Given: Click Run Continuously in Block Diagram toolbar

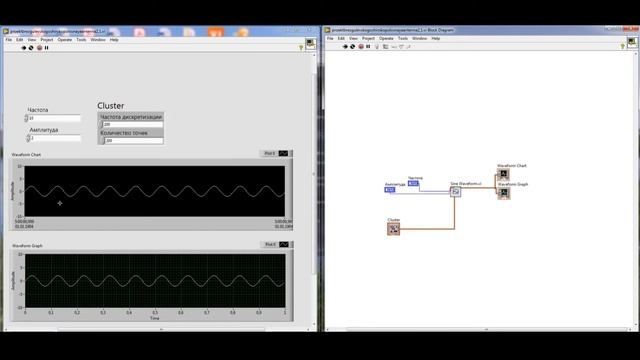Looking at the screenshot, I should pyautogui.click(x=353, y=47).
